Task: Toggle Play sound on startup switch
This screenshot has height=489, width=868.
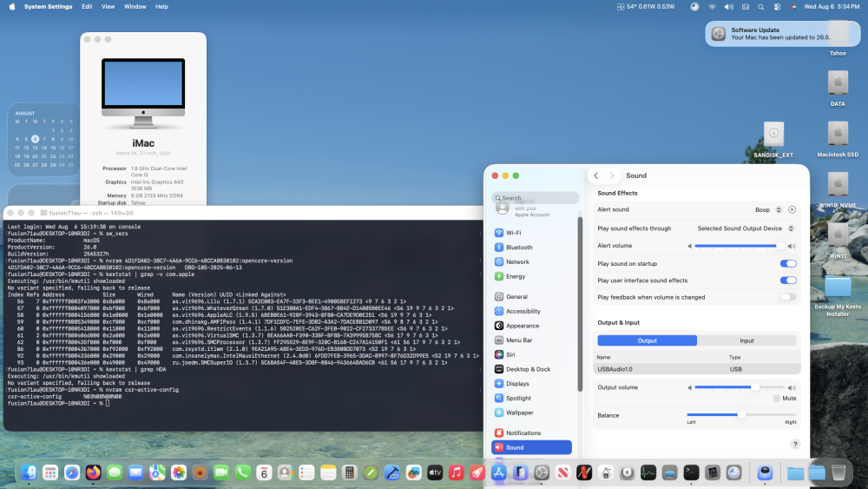Action: [788, 263]
